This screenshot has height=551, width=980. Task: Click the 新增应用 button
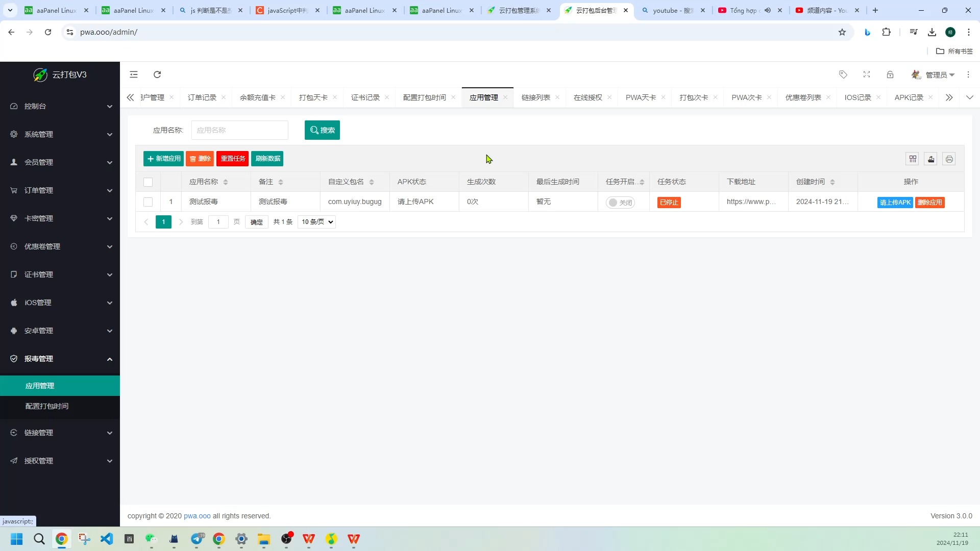[163, 159]
